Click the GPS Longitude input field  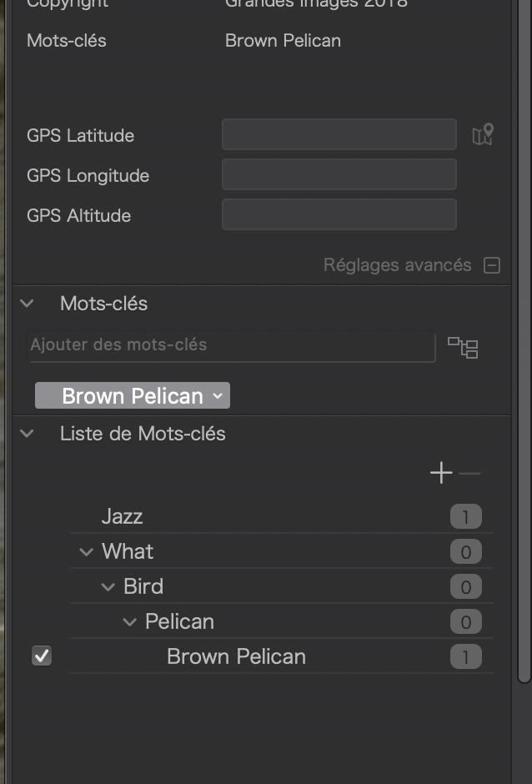(x=339, y=174)
